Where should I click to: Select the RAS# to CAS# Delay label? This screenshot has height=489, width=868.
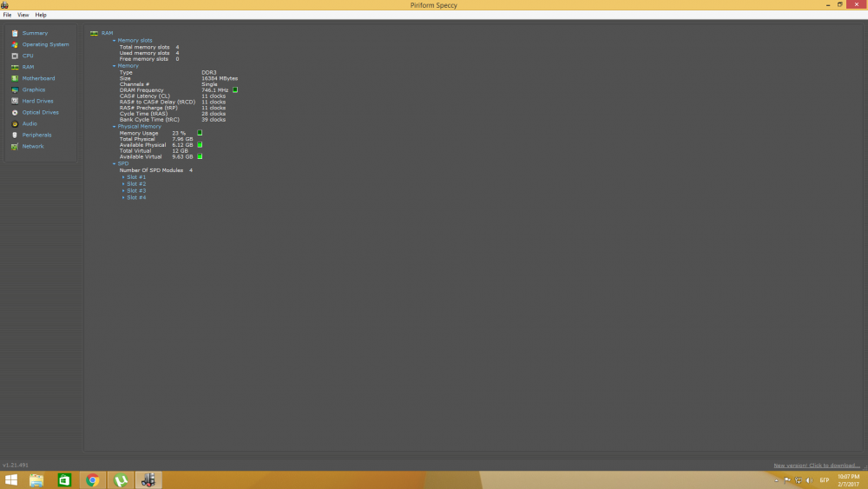pyautogui.click(x=157, y=102)
